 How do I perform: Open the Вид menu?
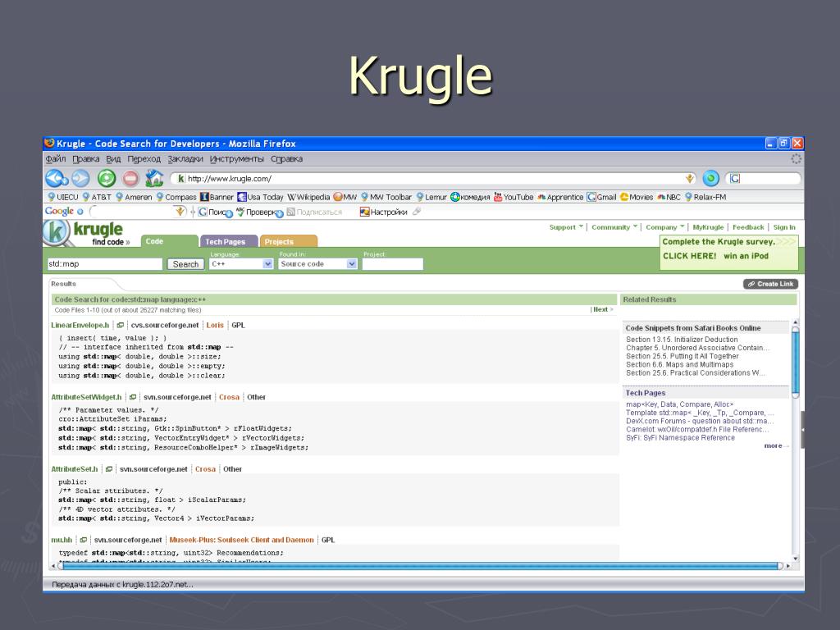pos(113,159)
